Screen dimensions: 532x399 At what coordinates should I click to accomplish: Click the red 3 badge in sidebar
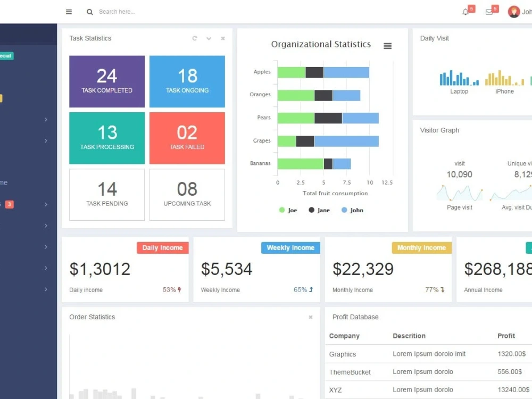(10, 204)
